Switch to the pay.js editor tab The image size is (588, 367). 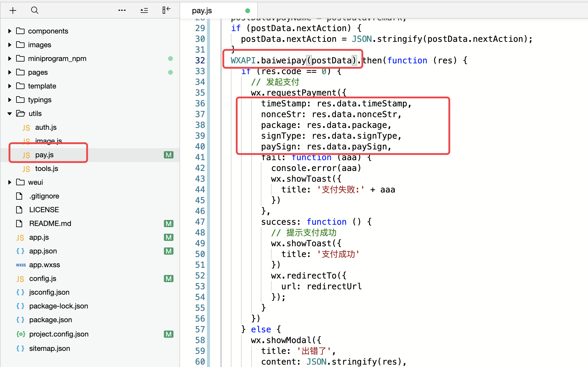pos(202,11)
